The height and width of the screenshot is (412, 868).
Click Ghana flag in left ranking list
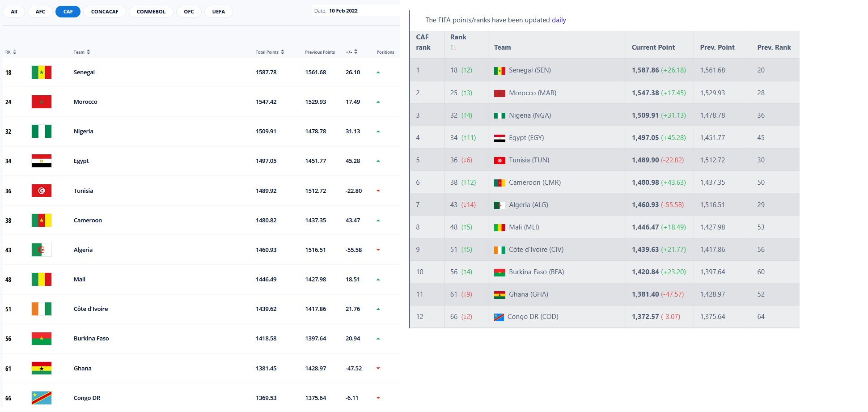[42, 368]
